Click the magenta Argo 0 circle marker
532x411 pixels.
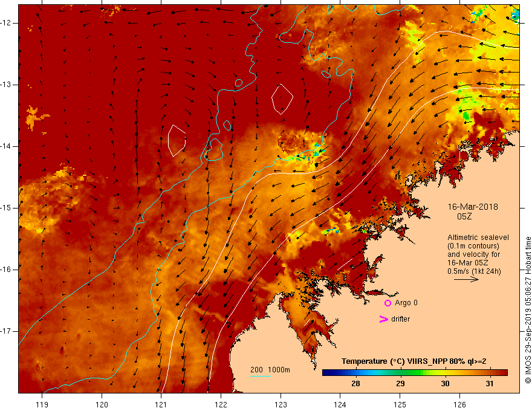click(x=388, y=303)
